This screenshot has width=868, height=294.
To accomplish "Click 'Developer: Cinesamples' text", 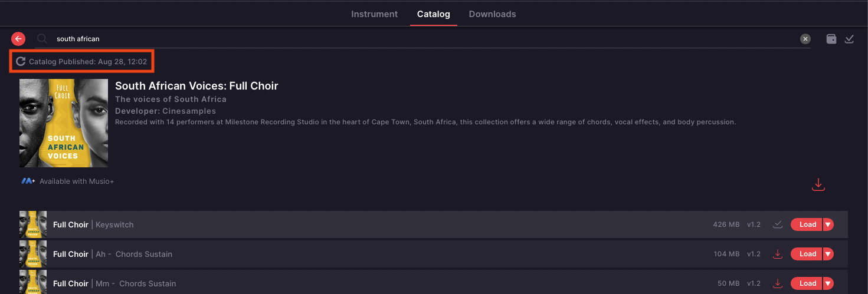I will coord(166,111).
